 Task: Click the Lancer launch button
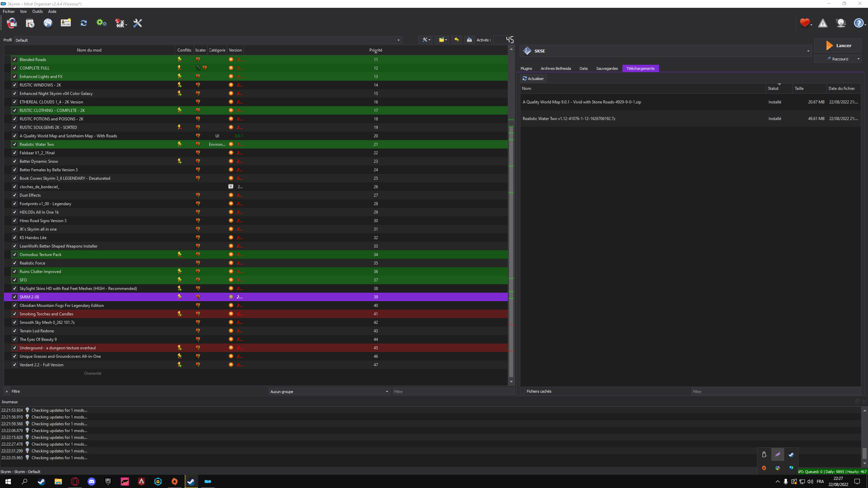pos(837,45)
